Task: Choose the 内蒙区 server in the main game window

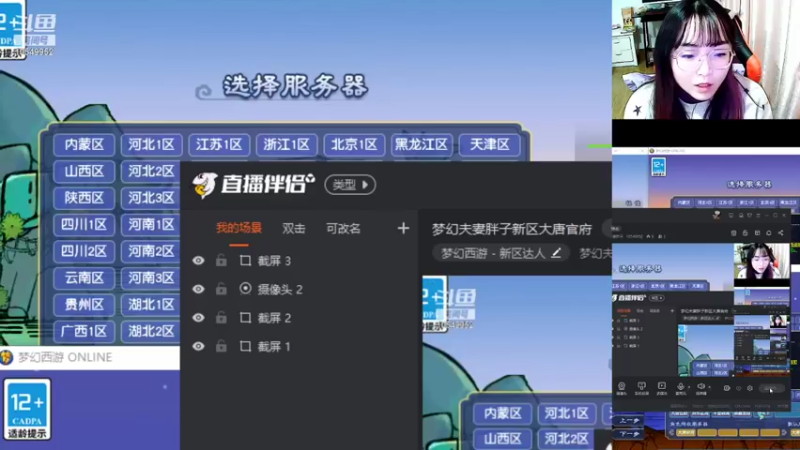Action: click(x=84, y=144)
